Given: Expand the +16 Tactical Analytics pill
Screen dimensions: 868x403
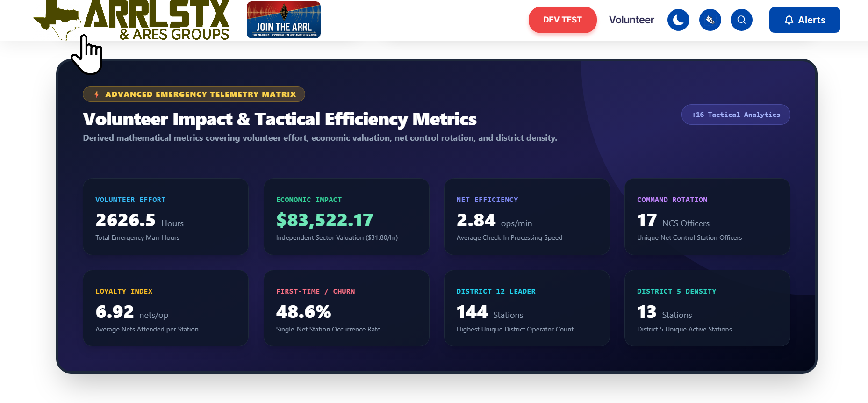Looking at the screenshot, I should tap(736, 115).
